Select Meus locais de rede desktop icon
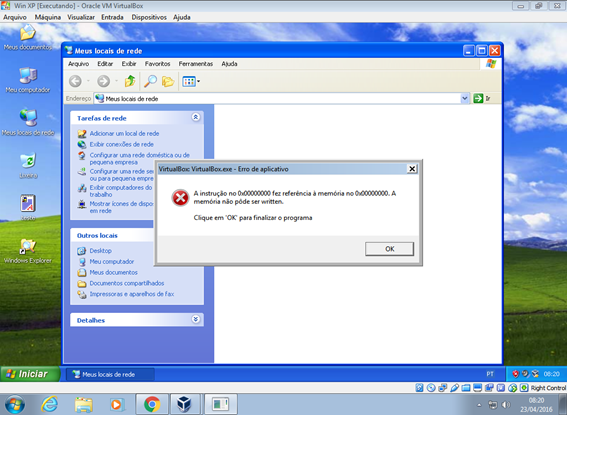 click(28, 123)
